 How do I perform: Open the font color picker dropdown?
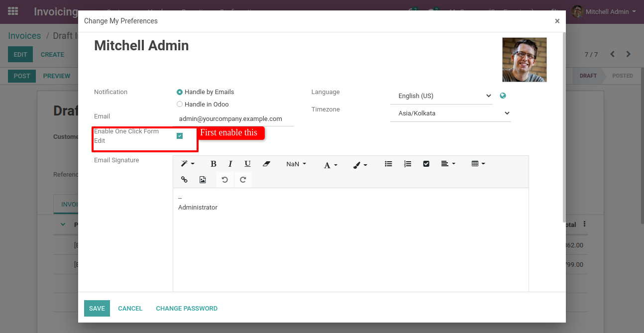pos(331,165)
